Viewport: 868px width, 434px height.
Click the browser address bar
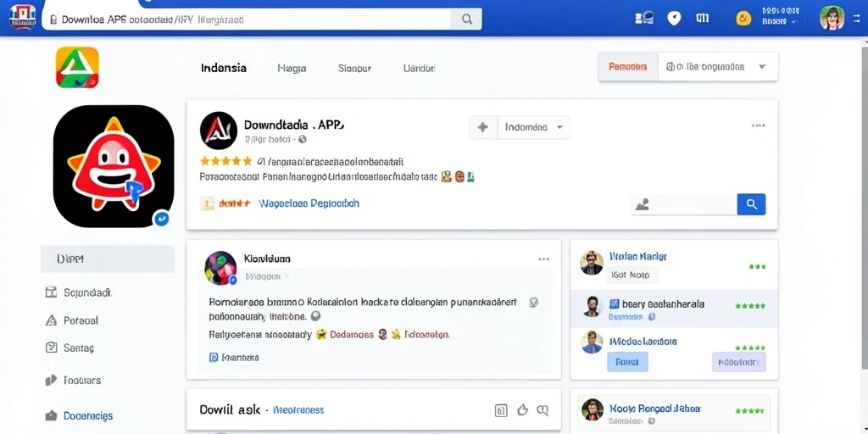[x=247, y=19]
